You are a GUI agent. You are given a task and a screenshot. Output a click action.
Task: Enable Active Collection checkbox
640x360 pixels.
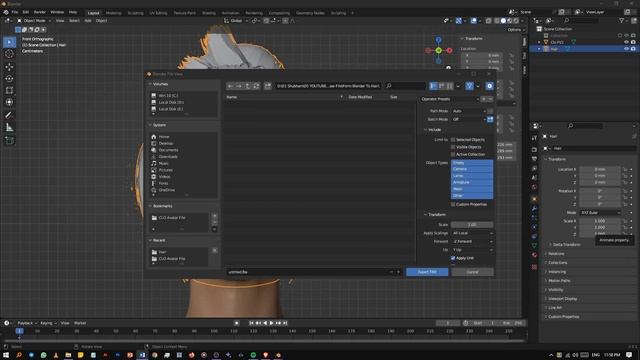tap(453, 155)
